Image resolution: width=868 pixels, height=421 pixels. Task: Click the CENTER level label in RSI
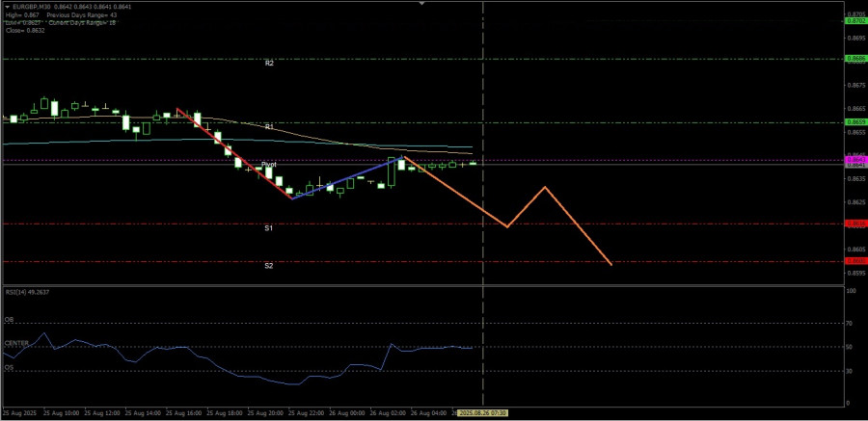16,343
